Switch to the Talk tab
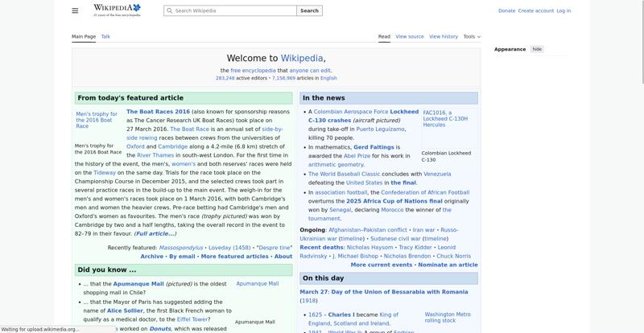This screenshot has width=644, height=333. pyautogui.click(x=105, y=36)
